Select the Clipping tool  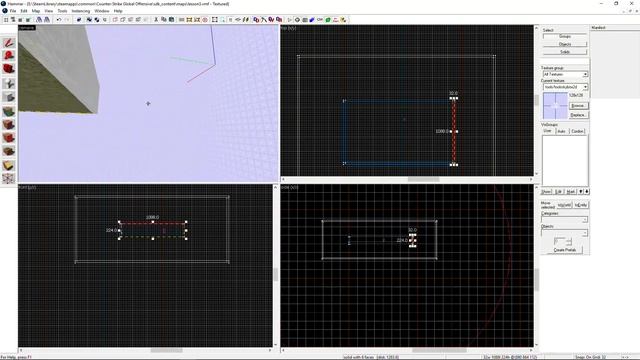click(9, 165)
